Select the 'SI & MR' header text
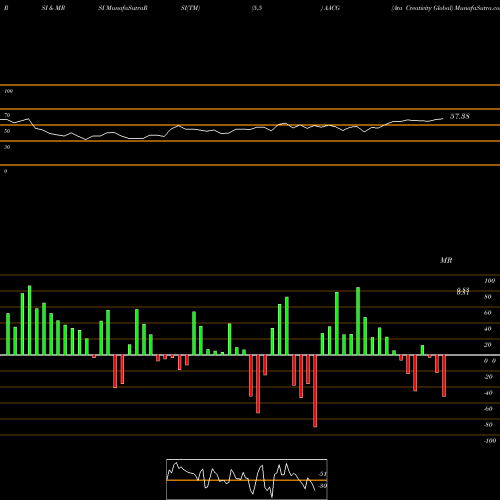The width and height of the screenshot is (500, 500). click(53, 8)
